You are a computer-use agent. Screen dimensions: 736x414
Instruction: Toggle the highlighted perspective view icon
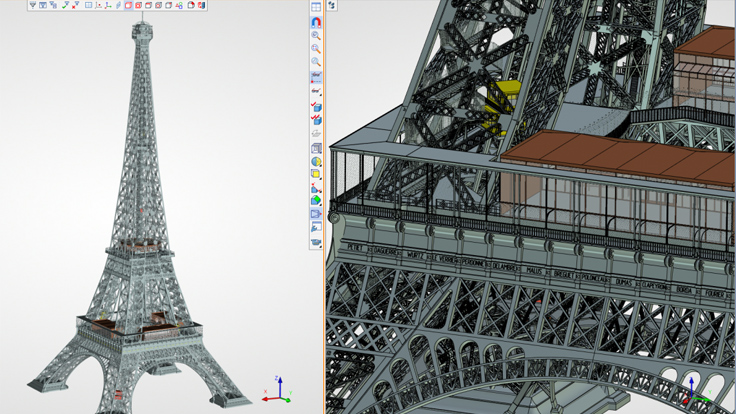coord(316,214)
